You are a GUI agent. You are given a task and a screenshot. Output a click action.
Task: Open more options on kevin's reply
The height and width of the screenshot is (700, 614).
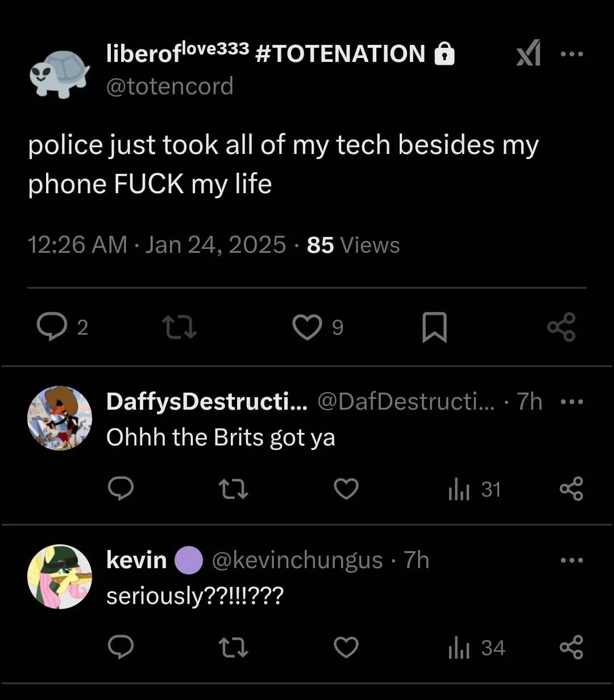coord(571,560)
